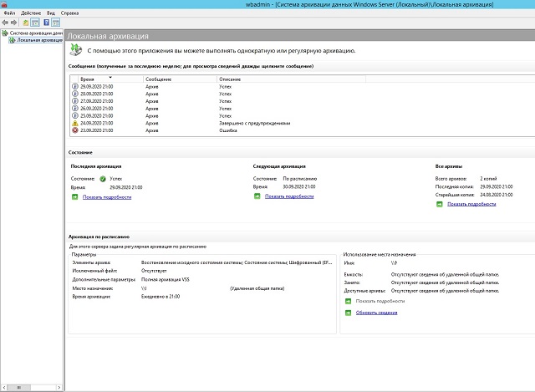Click the info icon for 28.09.2020 21:00 entry

[75, 94]
